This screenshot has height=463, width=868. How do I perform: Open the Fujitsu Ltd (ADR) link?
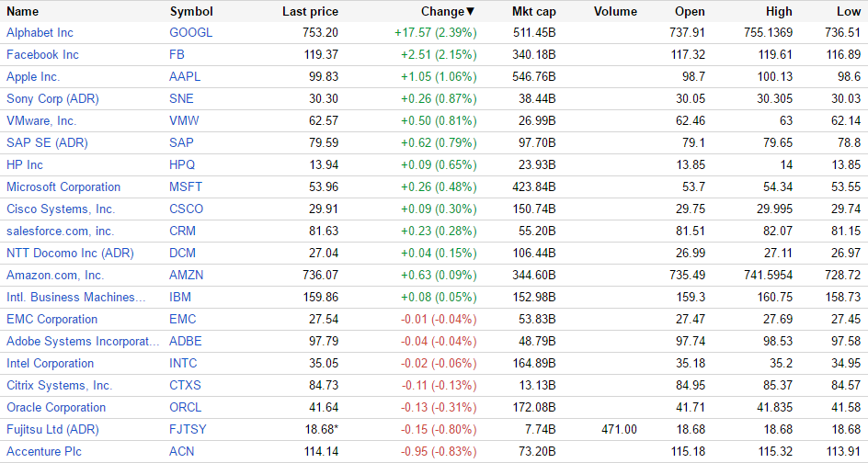click(52, 429)
